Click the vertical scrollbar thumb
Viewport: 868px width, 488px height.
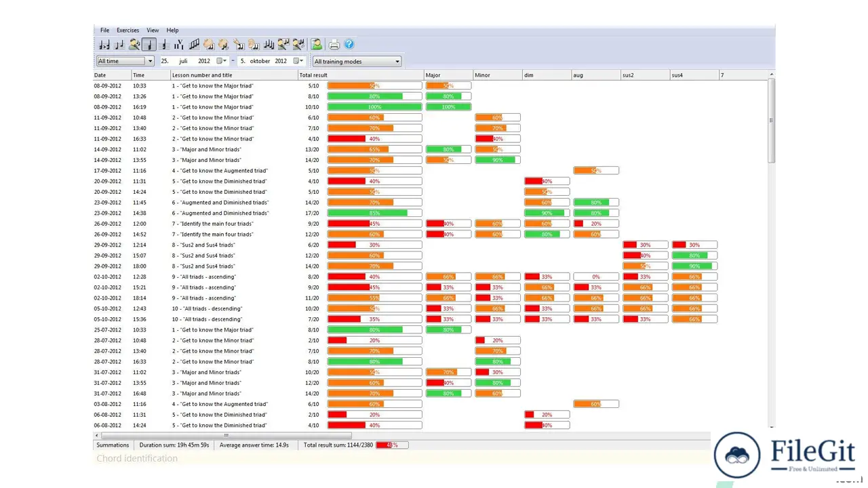(x=771, y=121)
